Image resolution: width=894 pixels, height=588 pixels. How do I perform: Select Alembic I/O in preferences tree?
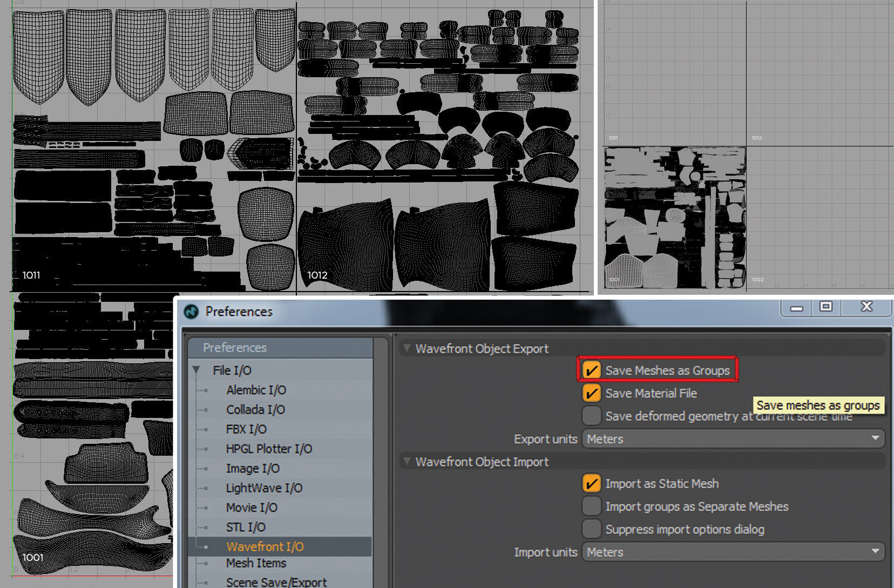click(x=256, y=390)
